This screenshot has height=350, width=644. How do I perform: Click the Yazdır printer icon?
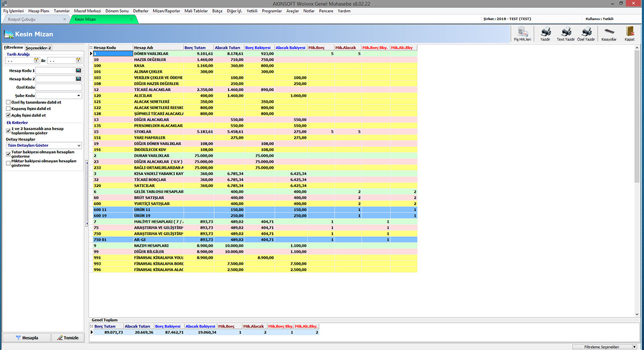pyautogui.click(x=545, y=33)
